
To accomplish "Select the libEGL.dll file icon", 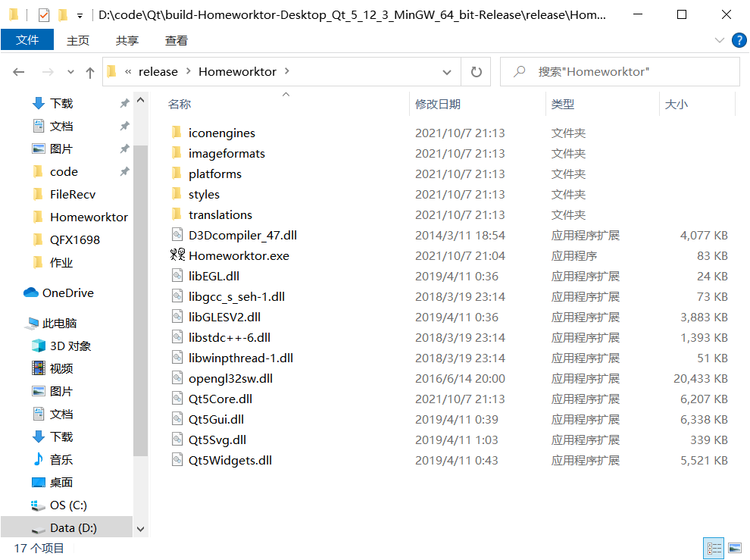I will point(177,275).
